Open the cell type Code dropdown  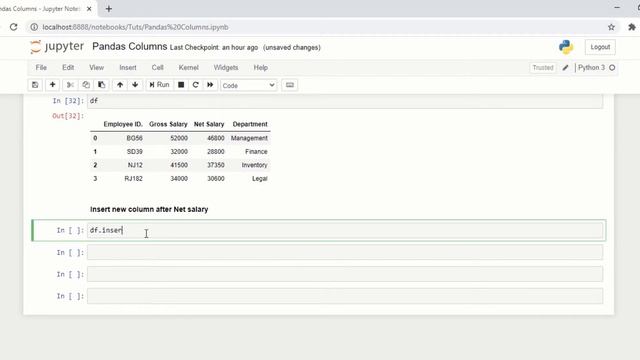pyautogui.click(x=249, y=85)
